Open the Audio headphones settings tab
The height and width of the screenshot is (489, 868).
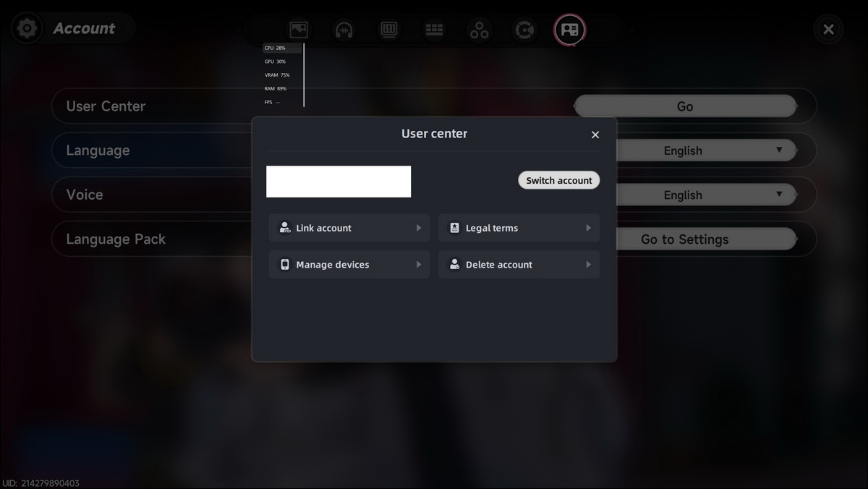coord(344,30)
